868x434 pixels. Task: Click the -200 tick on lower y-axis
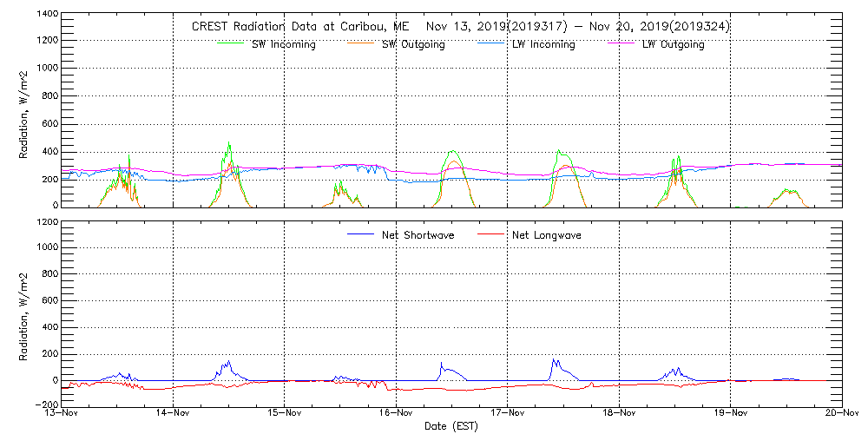pos(45,405)
